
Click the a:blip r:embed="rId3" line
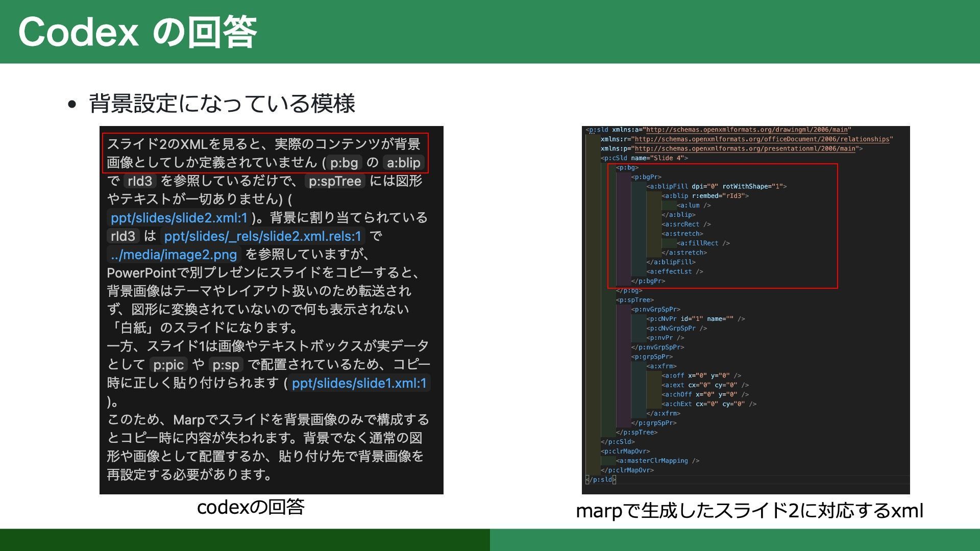[705, 196]
